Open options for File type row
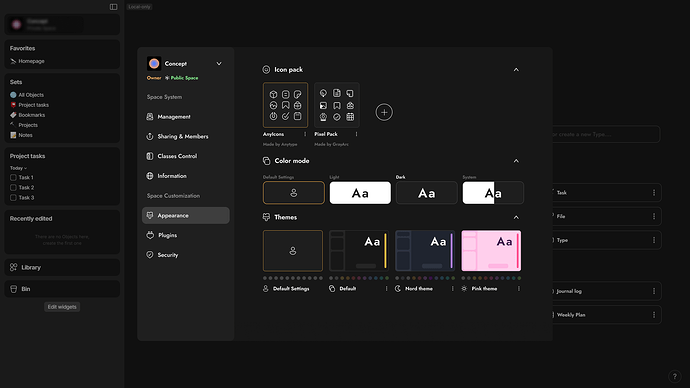The width and height of the screenshot is (690, 388). point(654,216)
